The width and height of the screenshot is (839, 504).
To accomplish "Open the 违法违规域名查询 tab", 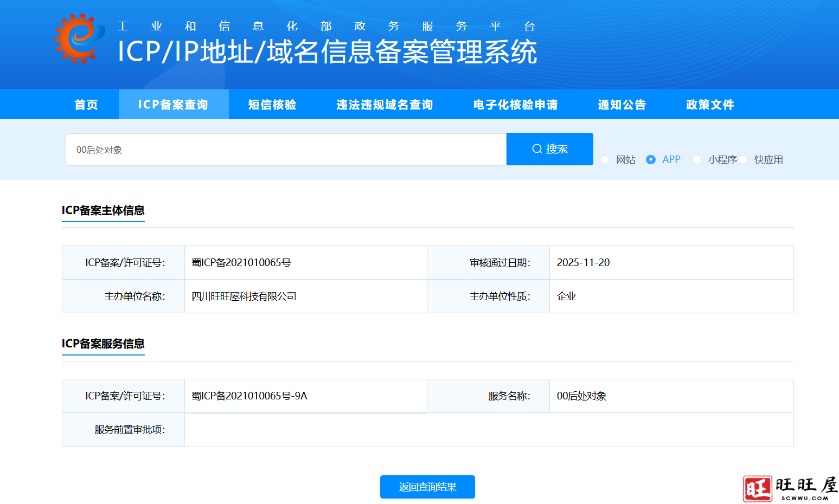I will (x=385, y=104).
